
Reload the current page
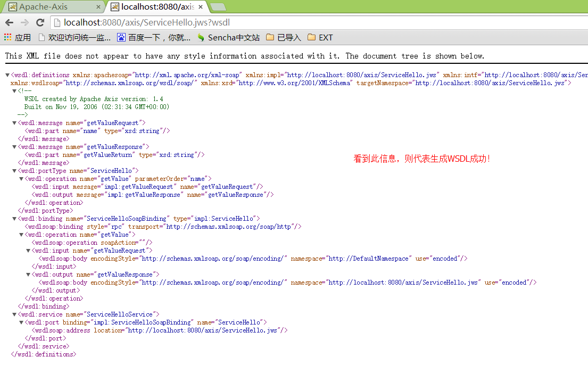pyautogui.click(x=40, y=22)
